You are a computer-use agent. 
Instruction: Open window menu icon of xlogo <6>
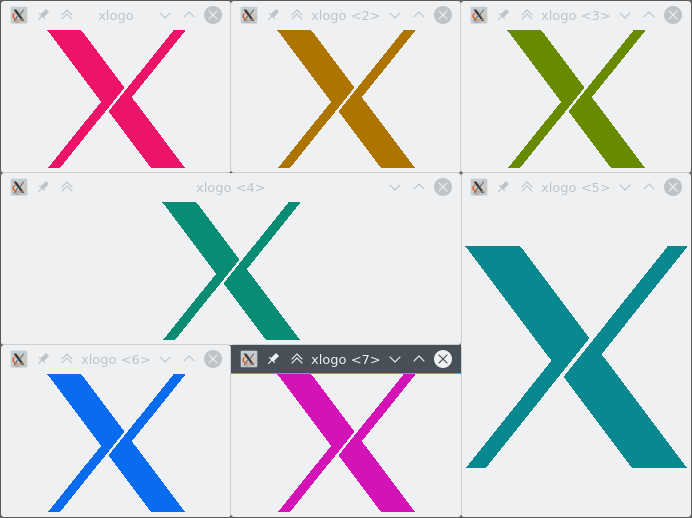coord(19,359)
